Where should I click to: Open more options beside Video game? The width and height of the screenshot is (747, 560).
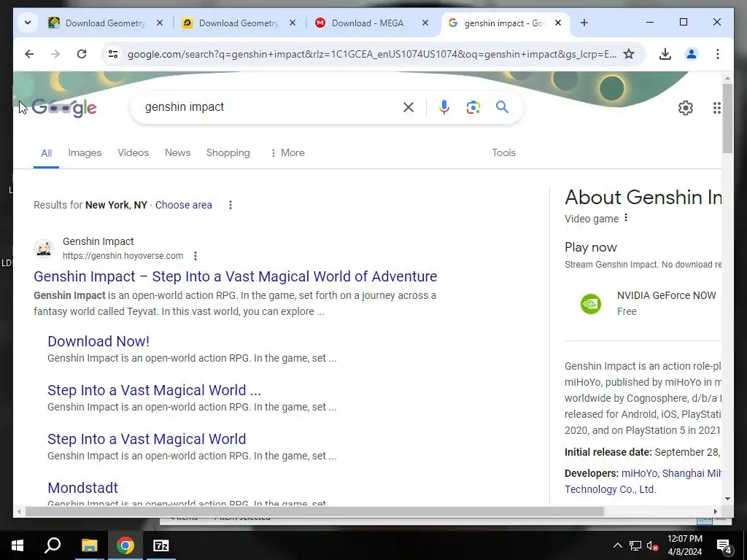point(626,217)
